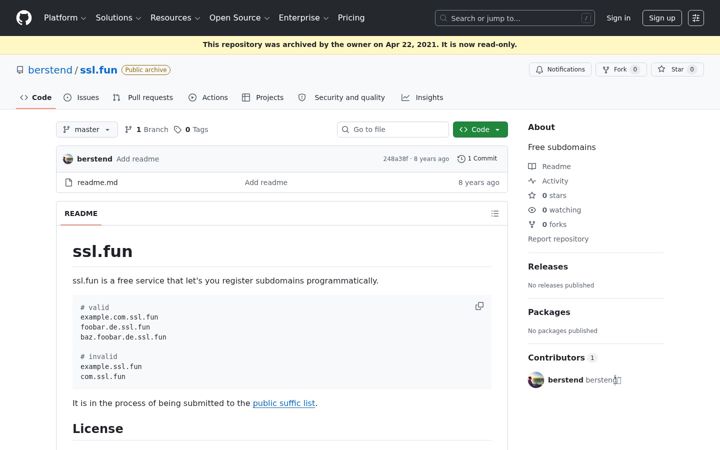Fork the repository
The width and height of the screenshot is (720, 450).
click(621, 69)
